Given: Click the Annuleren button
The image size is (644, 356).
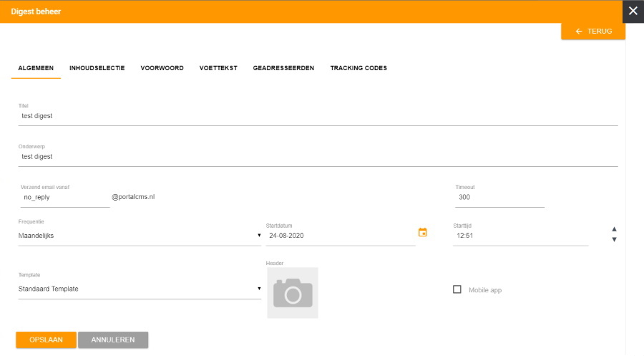Looking at the screenshot, I should [x=113, y=340].
